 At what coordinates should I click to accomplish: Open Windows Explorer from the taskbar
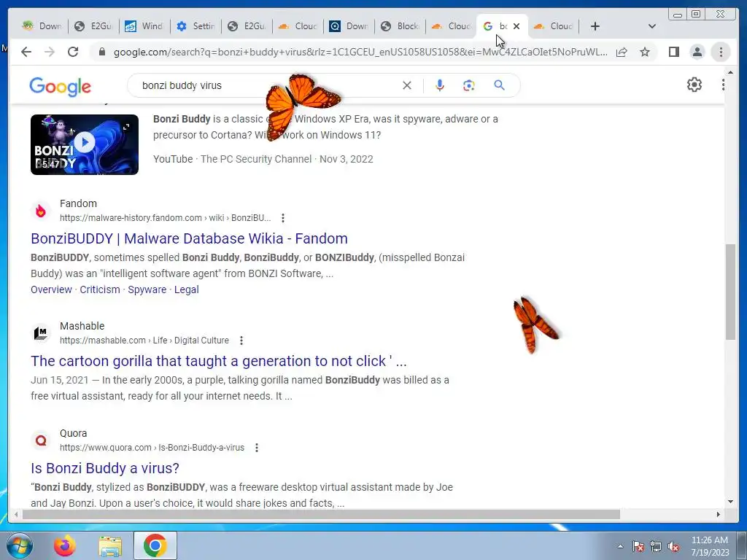[110, 546]
